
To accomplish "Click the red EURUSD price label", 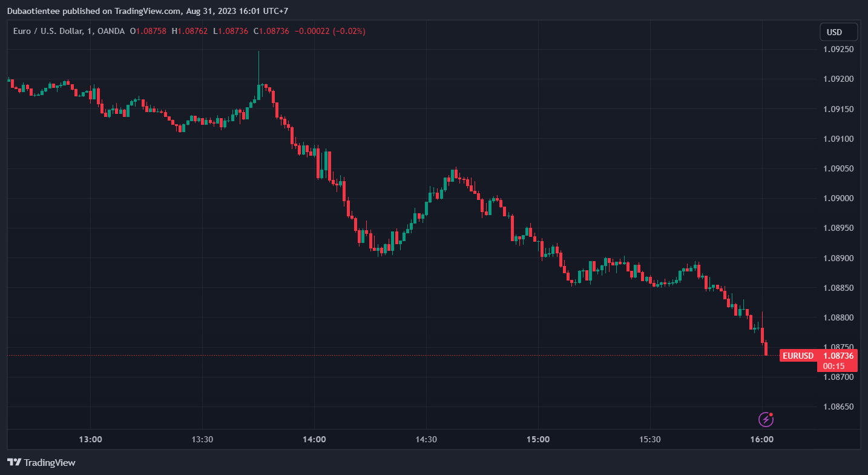I will point(798,356).
